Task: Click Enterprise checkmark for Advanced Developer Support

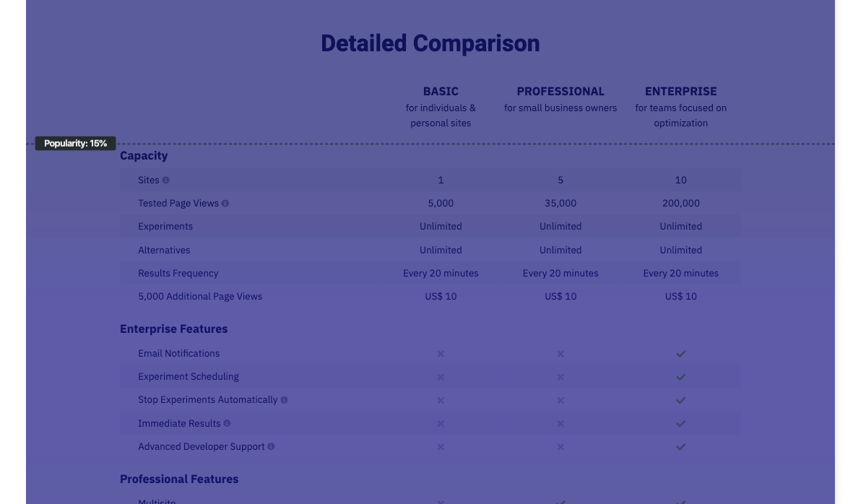Action: coord(680,447)
